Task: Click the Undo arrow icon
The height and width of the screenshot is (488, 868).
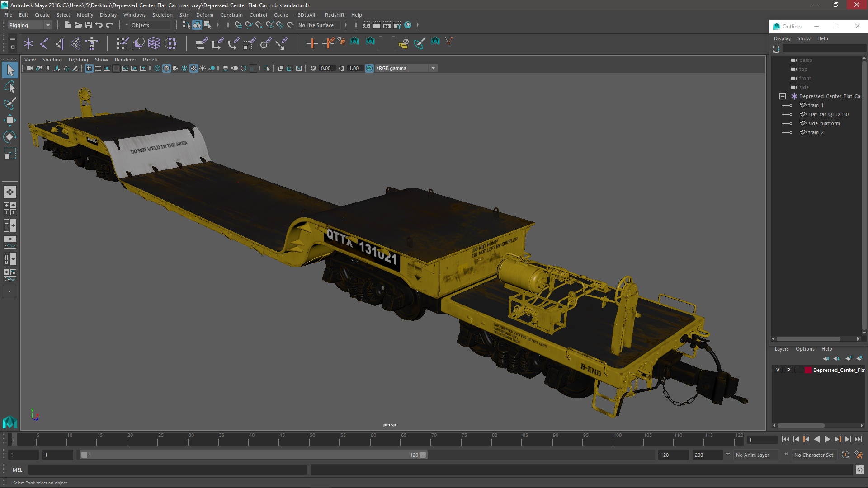Action: click(x=99, y=25)
